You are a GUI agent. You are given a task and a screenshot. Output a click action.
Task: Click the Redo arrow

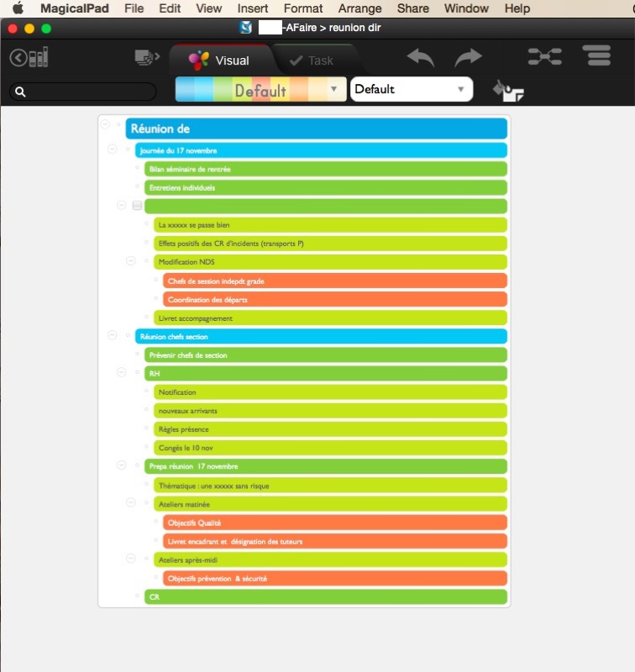point(469,58)
